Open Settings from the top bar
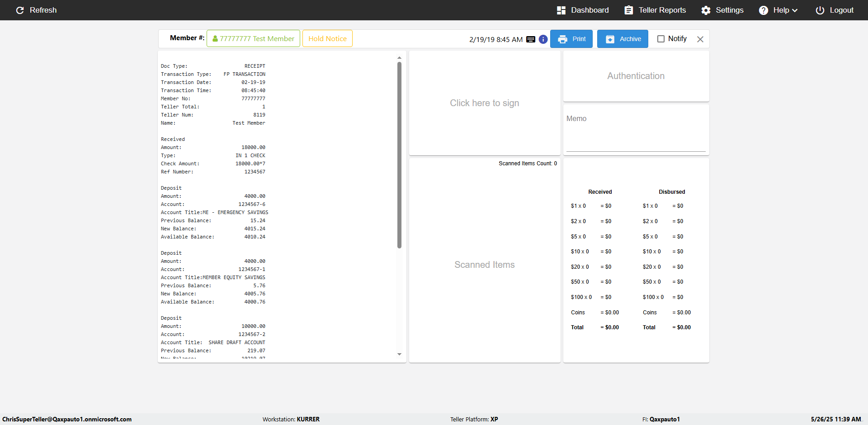This screenshot has height=425, width=868. click(x=722, y=10)
